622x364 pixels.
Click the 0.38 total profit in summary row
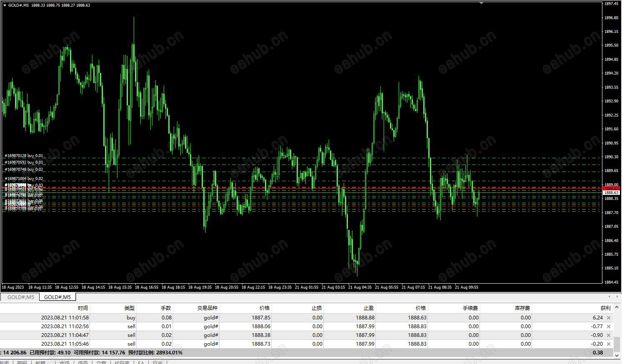point(598,353)
